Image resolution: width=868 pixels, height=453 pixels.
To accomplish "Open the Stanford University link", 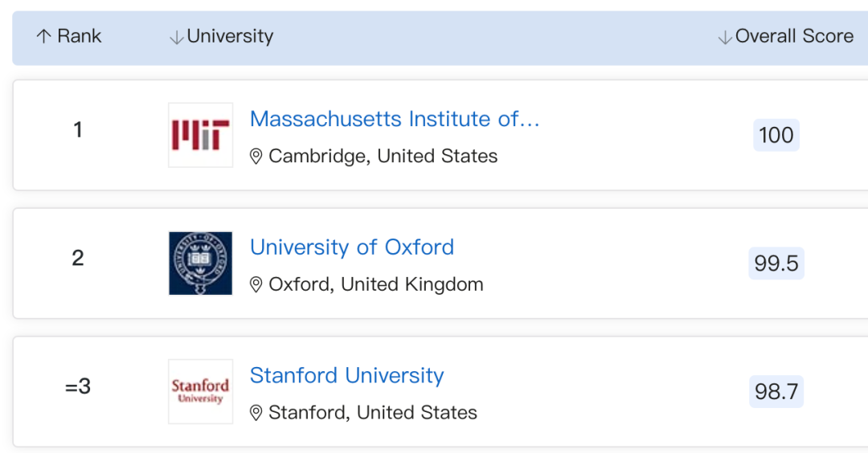I will (347, 376).
